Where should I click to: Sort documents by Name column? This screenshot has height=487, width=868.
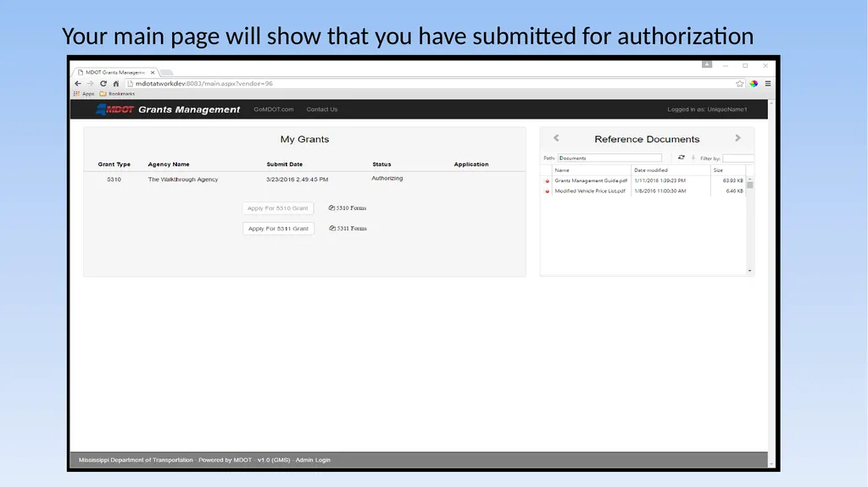coord(591,170)
